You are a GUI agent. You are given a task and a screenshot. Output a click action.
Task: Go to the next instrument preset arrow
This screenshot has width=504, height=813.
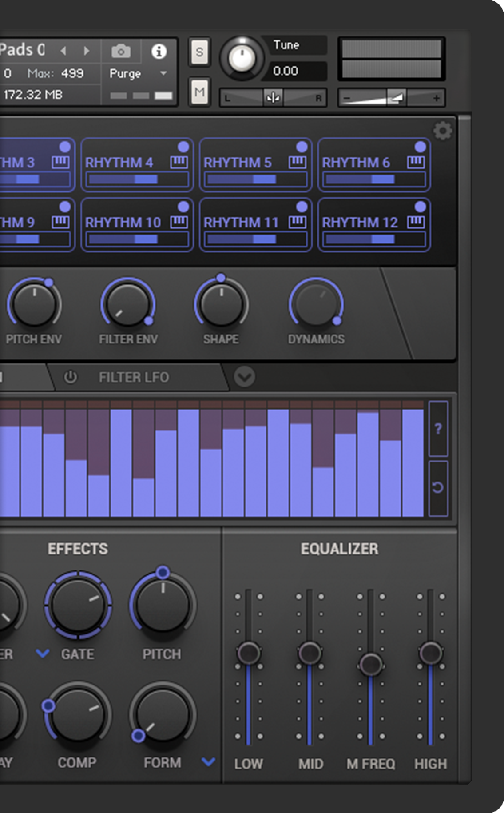(87, 51)
